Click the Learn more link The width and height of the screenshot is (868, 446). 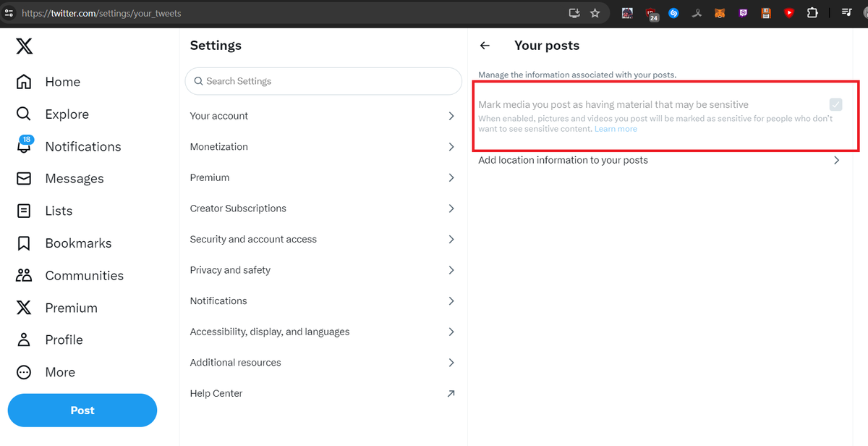pos(616,129)
